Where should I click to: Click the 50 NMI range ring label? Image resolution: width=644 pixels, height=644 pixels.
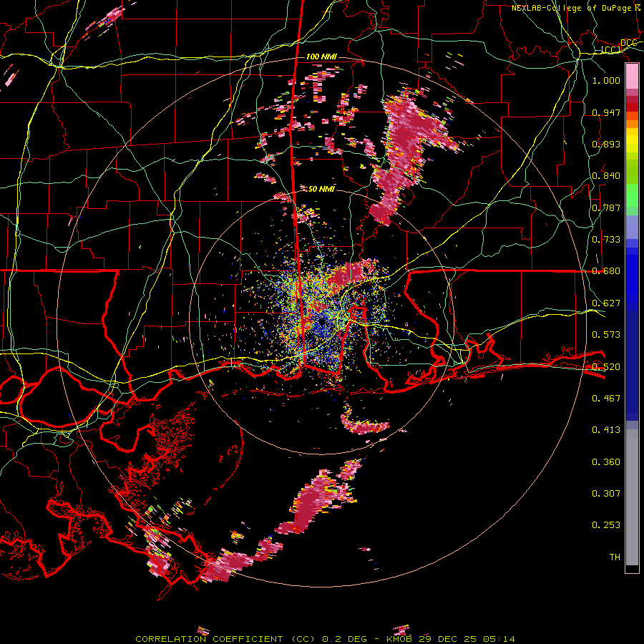pos(321,189)
